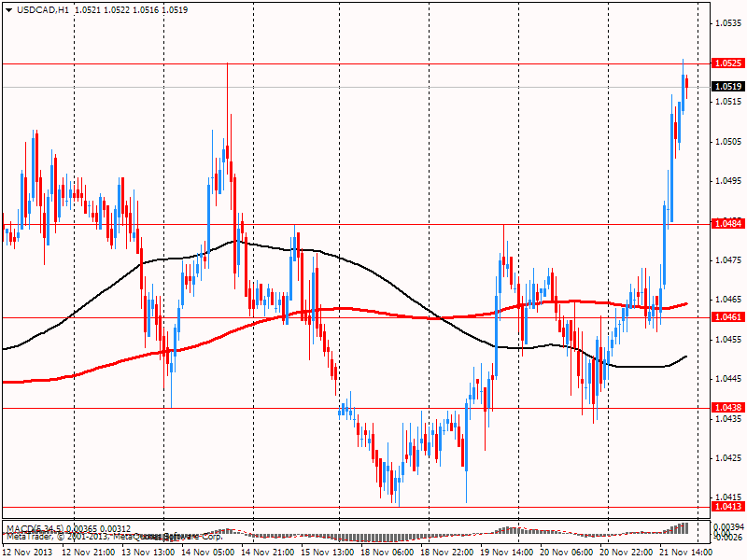This screenshot has width=747, height=560.
Task: Select the red 1.0484 price level label
Action: click(x=728, y=223)
